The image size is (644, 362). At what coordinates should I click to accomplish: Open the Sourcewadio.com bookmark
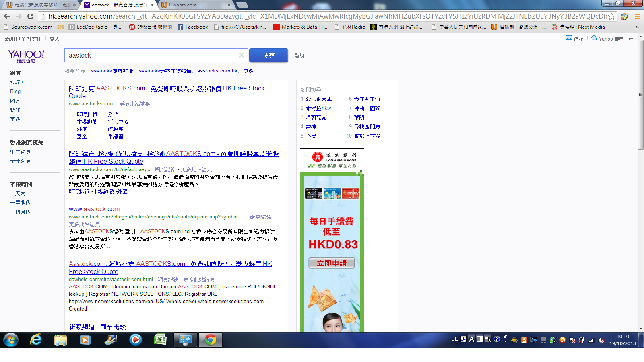pyautogui.click(x=28, y=27)
